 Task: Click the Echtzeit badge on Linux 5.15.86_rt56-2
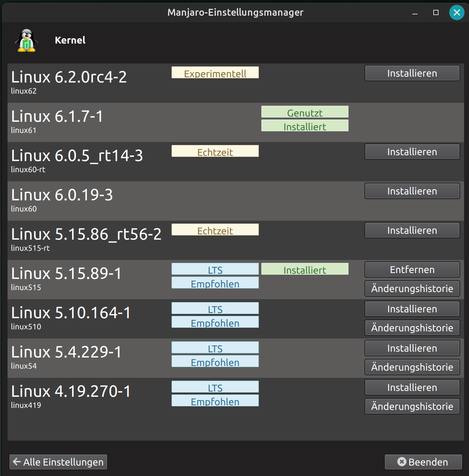click(x=215, y=229)
